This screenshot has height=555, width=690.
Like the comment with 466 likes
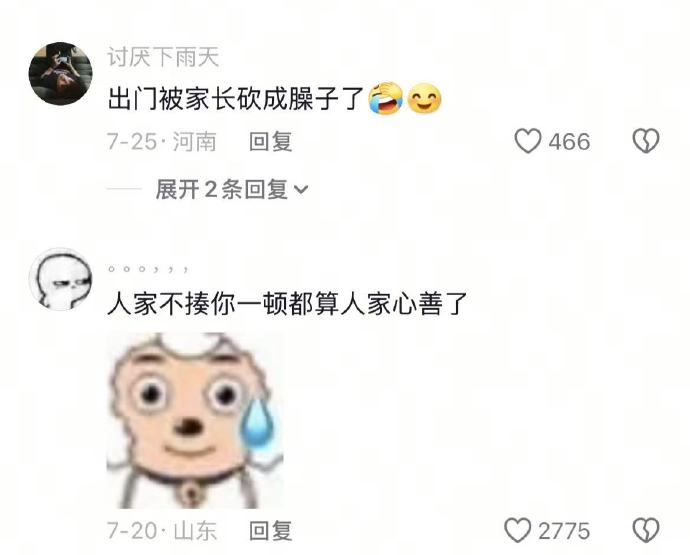[x=528, y=141]
